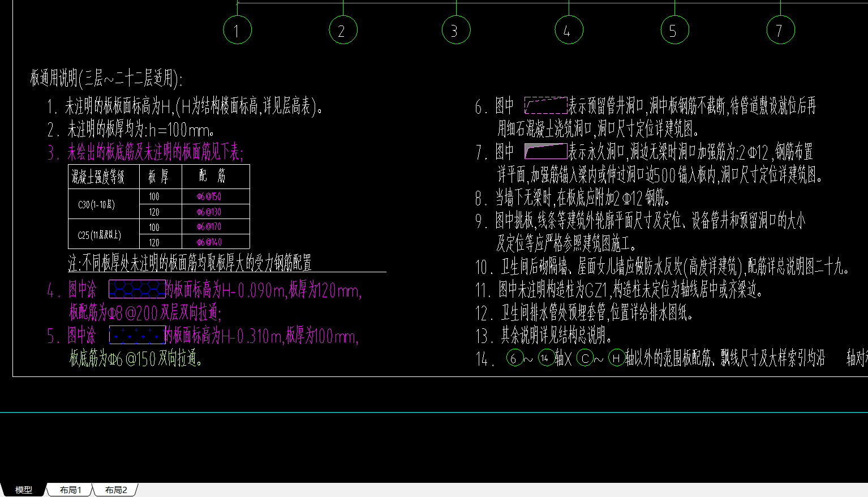Open the 布局2 layout tab

[116, 490]
